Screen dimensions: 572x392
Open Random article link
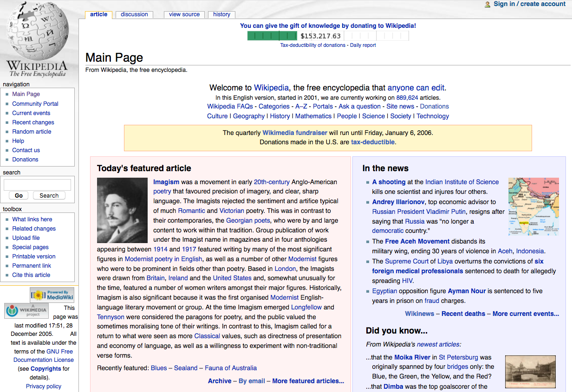point(32,132)
